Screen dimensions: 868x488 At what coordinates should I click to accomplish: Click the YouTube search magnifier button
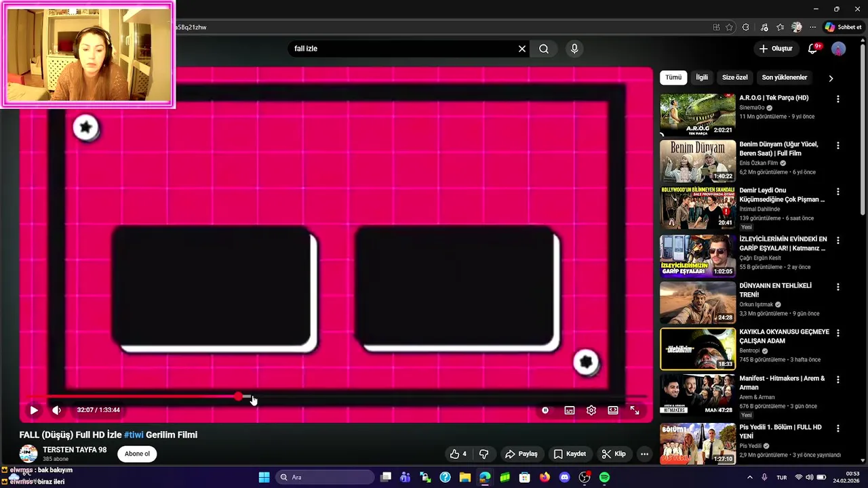[544, 49]
